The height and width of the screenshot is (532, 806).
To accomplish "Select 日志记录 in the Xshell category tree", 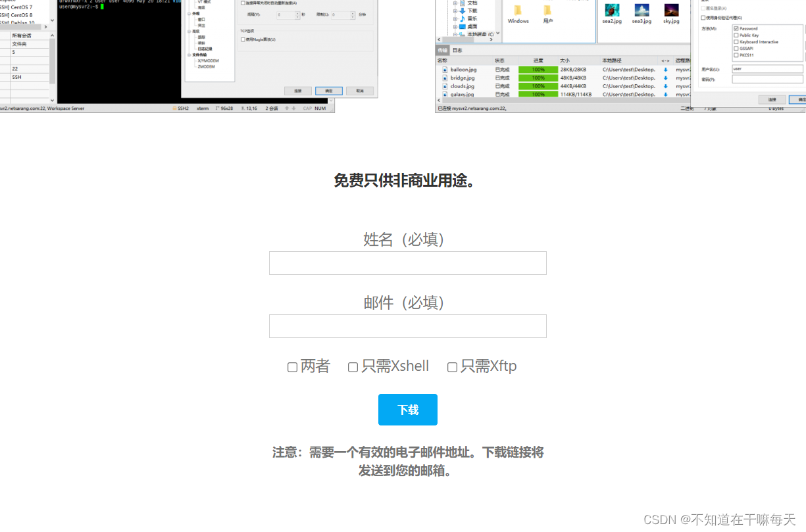I will coord(205,49).
